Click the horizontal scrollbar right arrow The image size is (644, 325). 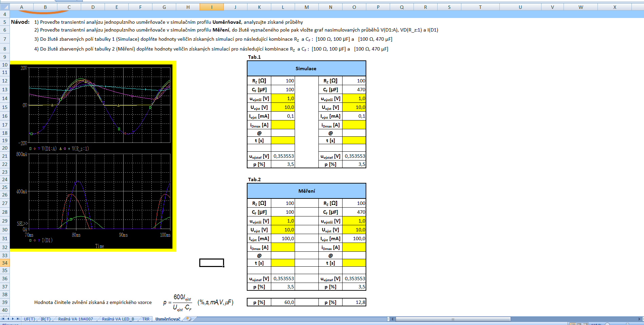point(640,319)
